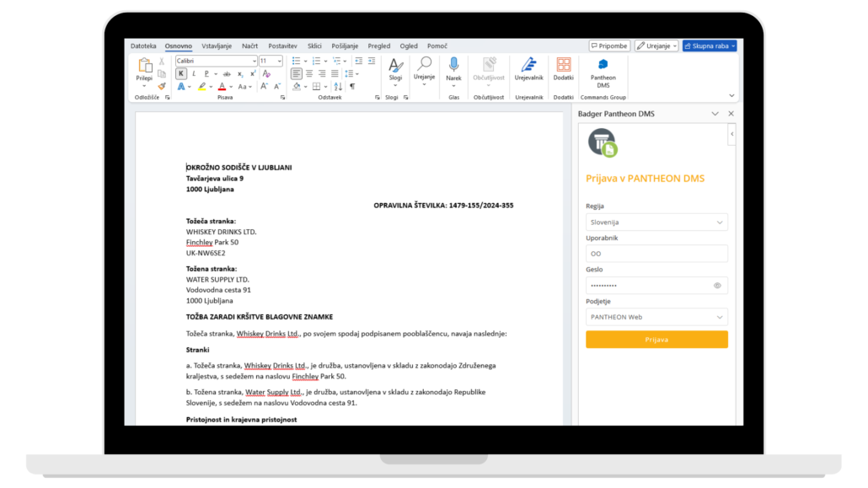
Task: Click the Cut scissors icon
Action: 162,62
